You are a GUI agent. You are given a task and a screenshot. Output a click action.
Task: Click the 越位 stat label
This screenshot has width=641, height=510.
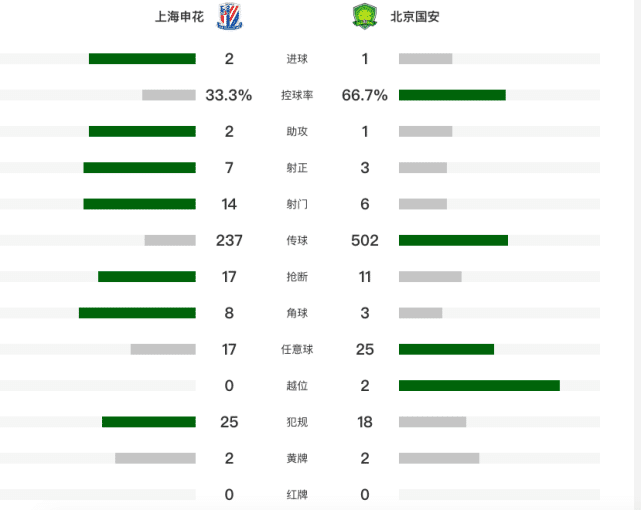[297, 385]
